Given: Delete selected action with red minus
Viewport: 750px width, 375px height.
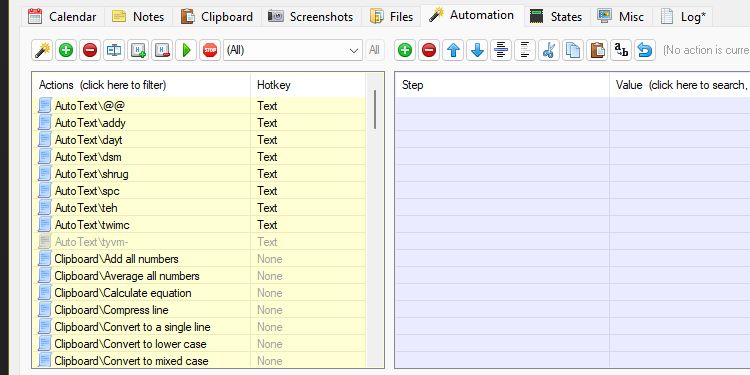Looking at the screenshot, I should tap(90, 50).
